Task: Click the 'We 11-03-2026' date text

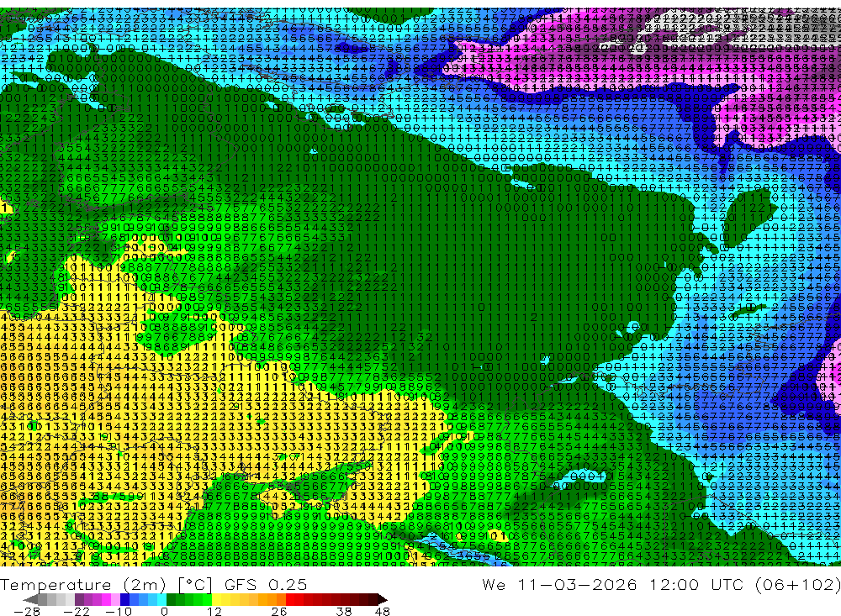Action: pos(559,584)
